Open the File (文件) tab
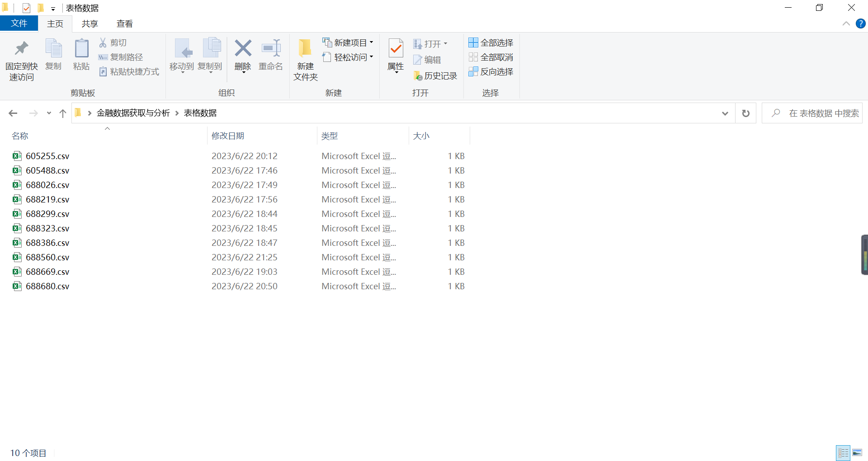 (19, 24)
